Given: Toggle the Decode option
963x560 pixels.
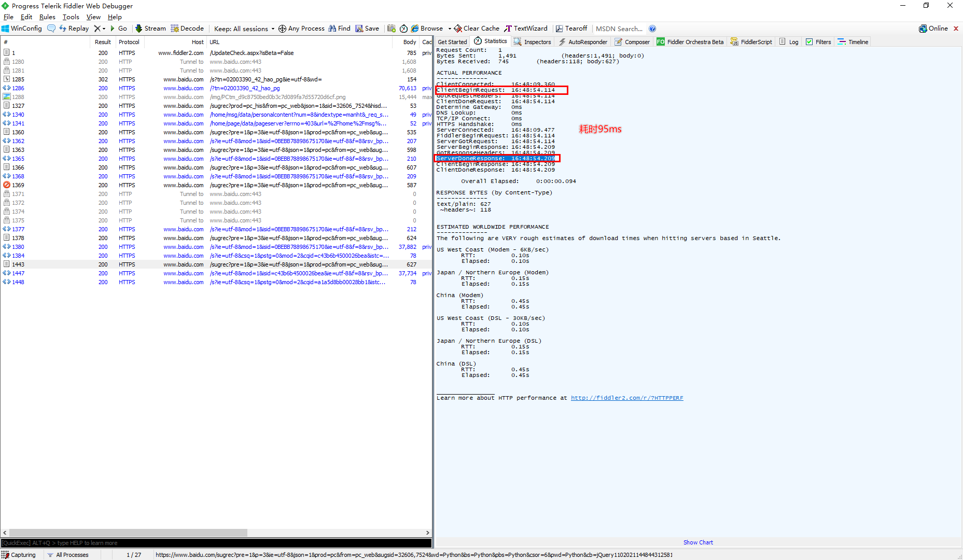Looking at the screenshot, I should coord(187,29).
